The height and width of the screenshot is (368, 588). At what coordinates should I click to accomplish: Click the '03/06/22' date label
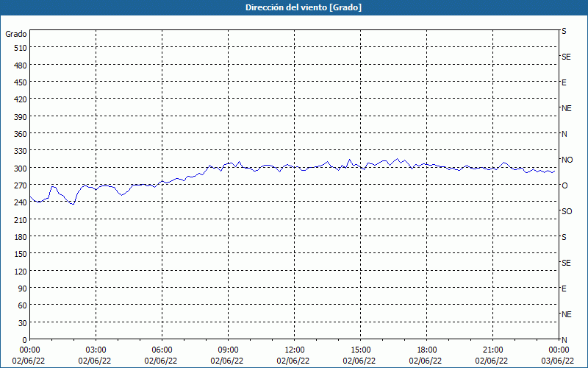coord(559,361)
